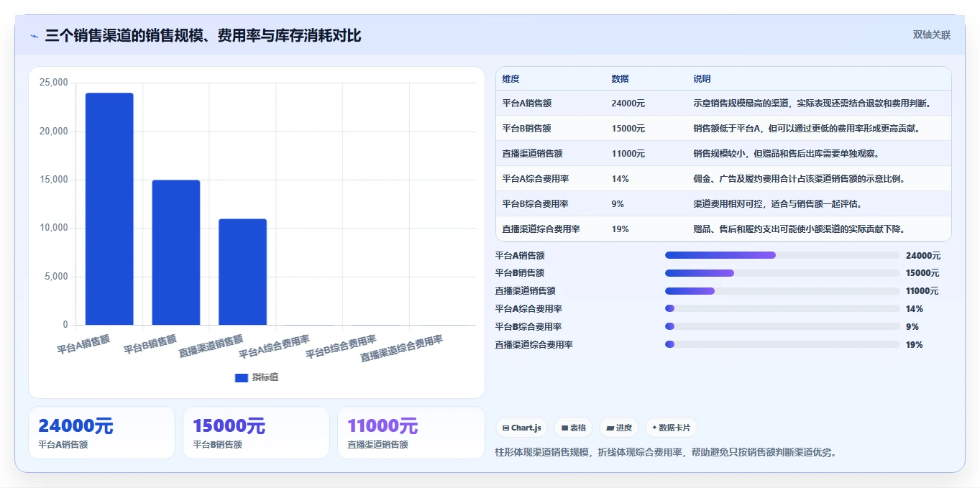
Task: Click the 11000元 value in the table
Action: tap(628, 154)
